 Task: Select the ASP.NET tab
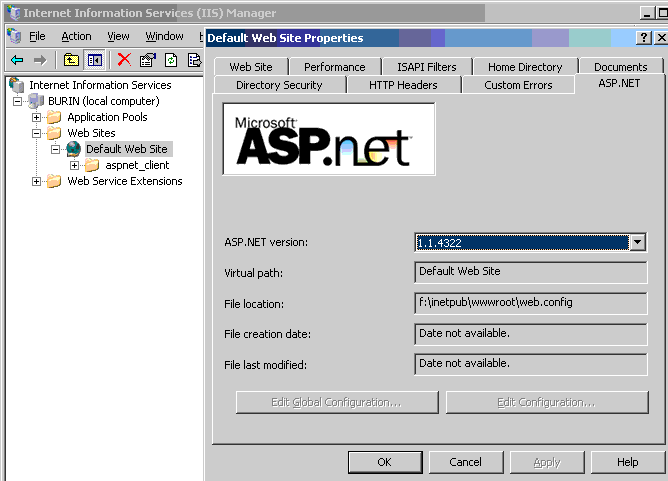619,84
